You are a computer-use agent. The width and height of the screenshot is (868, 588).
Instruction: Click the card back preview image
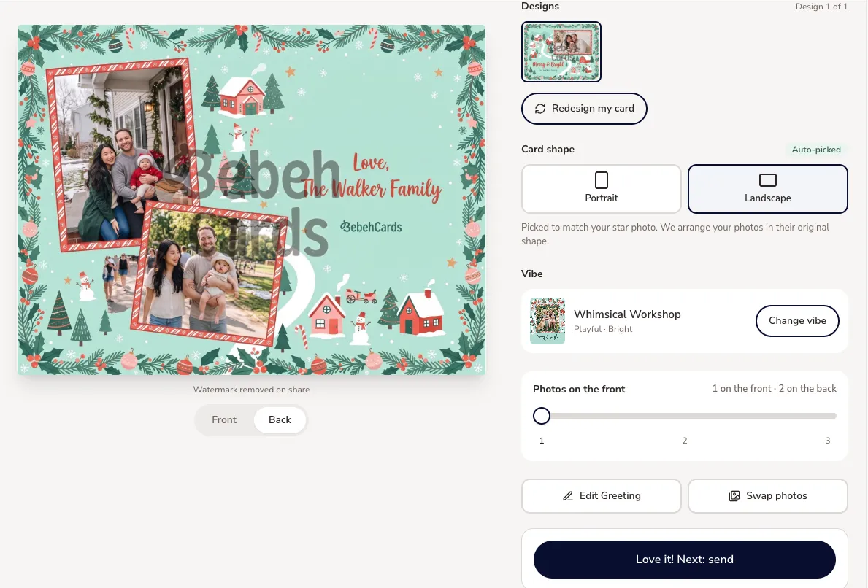251,200
